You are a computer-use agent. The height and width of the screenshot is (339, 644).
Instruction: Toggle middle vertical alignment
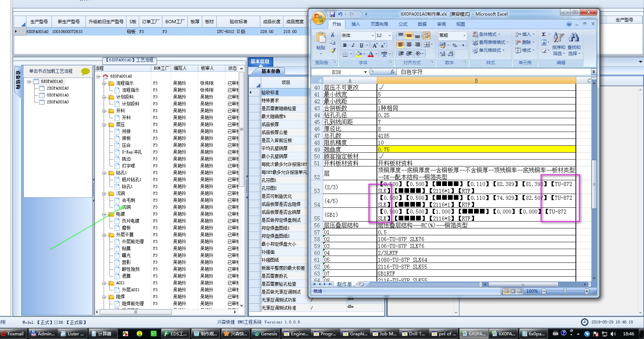[x=409, y=36]
